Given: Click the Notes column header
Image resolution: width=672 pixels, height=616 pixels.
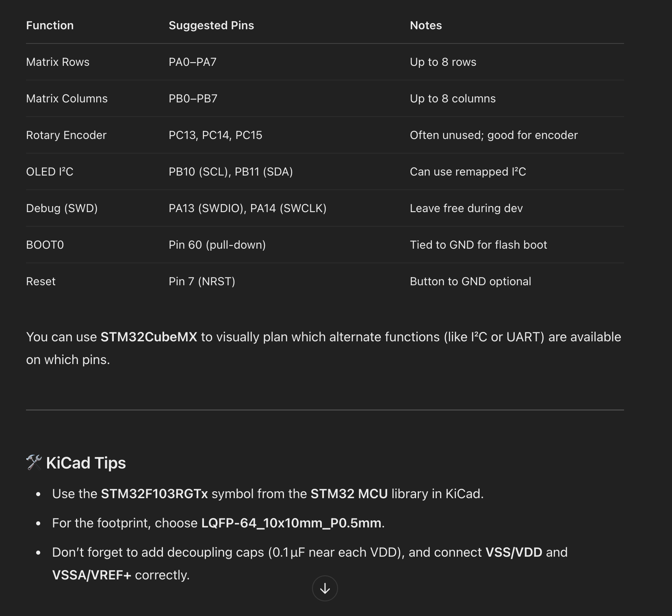Looking at the screenshot, I should [426, 25].
